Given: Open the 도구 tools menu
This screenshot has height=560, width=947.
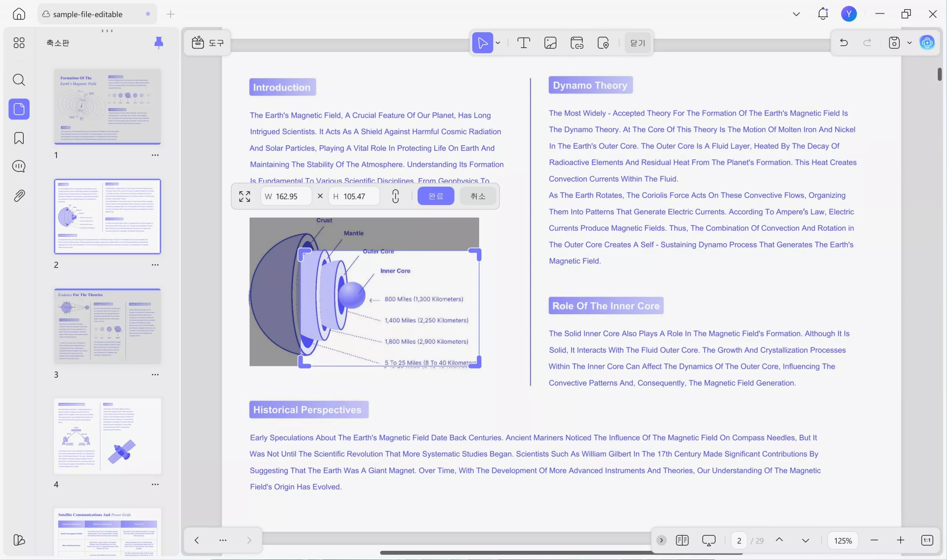Looking at the screenshot, I should point(208,43).
